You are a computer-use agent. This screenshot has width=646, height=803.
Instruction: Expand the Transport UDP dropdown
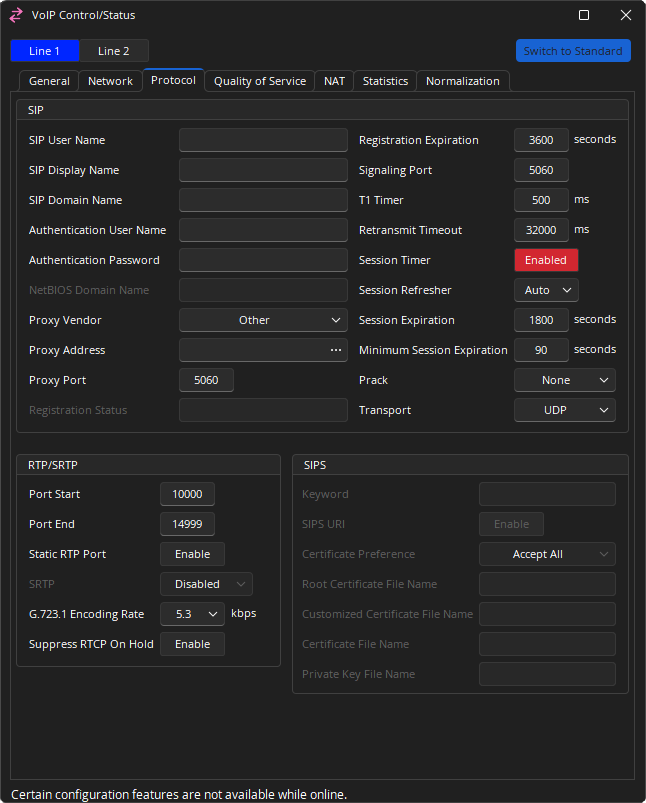click(x=564, y=410)
